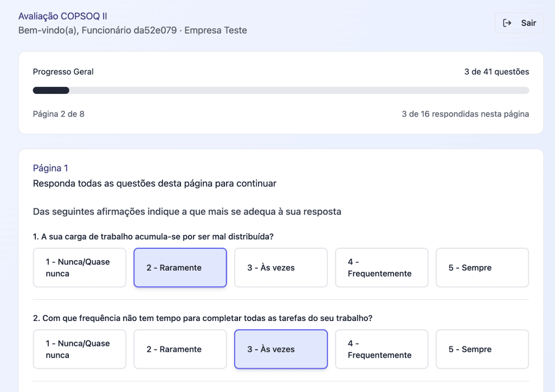Deselect the highlighted "2 - Raramente" option
Viewport: 555px width, 392px height.
(x=180, y=267)
